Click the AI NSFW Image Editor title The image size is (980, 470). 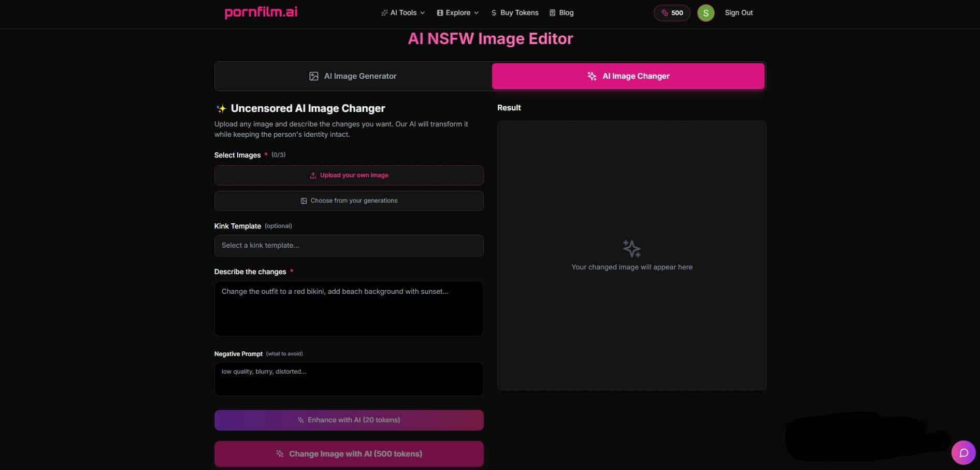tap(491, 39)
